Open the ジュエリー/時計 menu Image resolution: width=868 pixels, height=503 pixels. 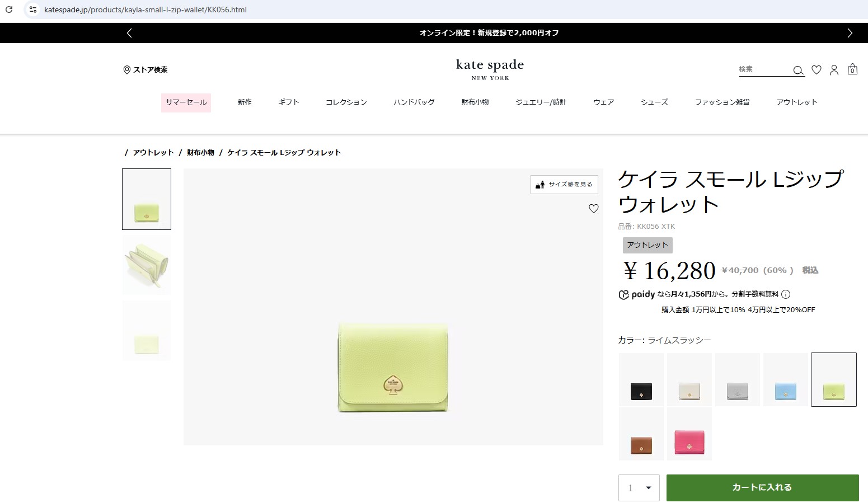(x=541, y=102)
